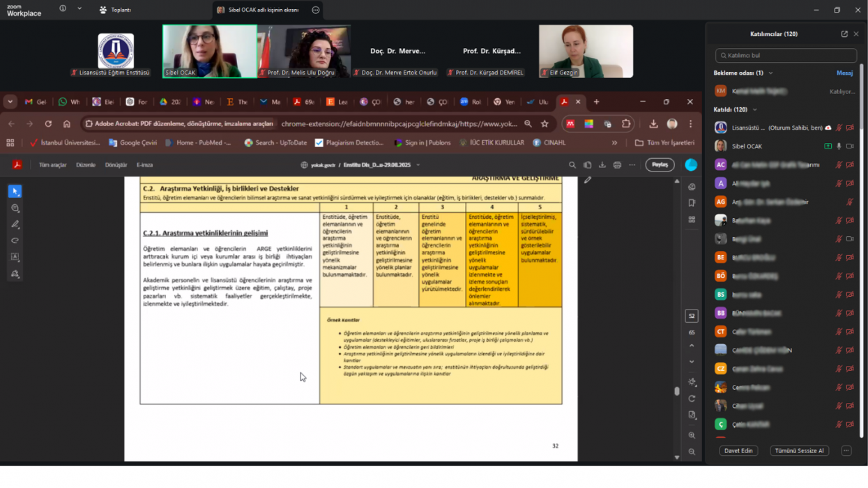Toggle Sibel OCAK's camera in participant list
The image size is (868, 488).
click(850, 146)
